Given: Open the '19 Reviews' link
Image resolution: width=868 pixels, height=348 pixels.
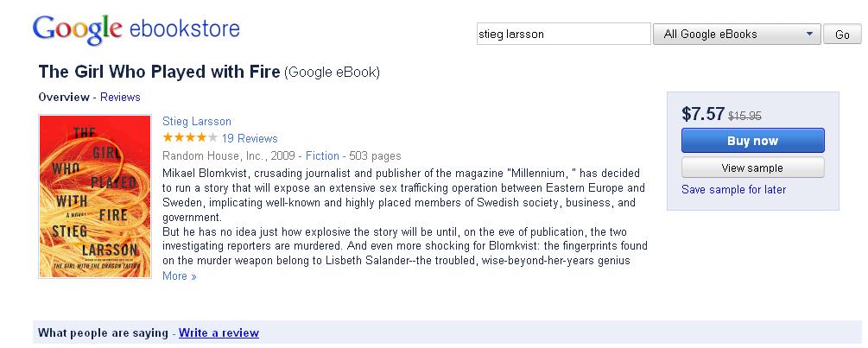Looking at the screenshot, I should tap(250, 138).
